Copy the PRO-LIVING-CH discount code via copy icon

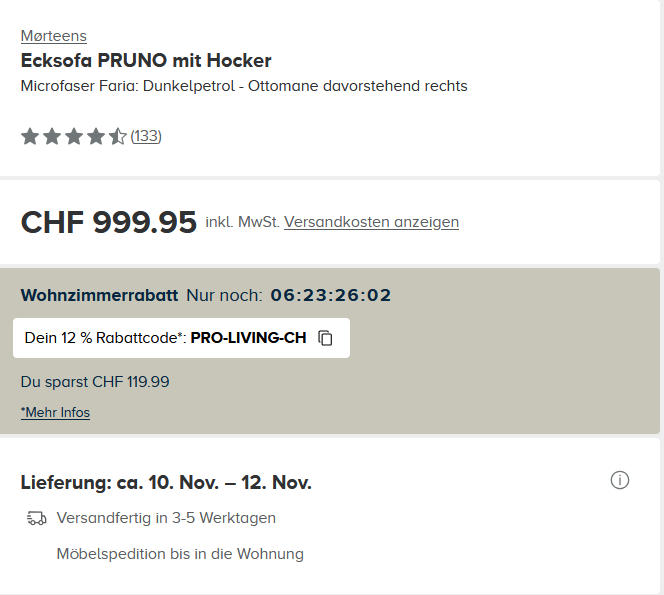click(x=325, y=338)
